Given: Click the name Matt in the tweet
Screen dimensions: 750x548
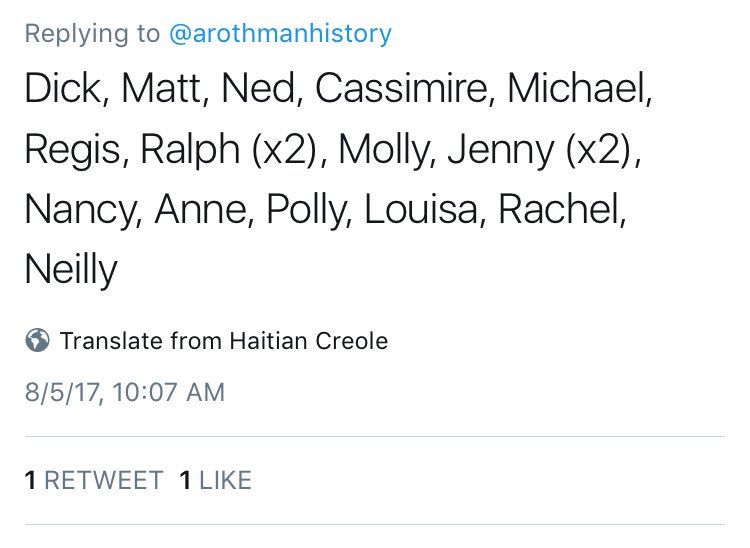Looking at the screenshot, I should coord(162,88).
